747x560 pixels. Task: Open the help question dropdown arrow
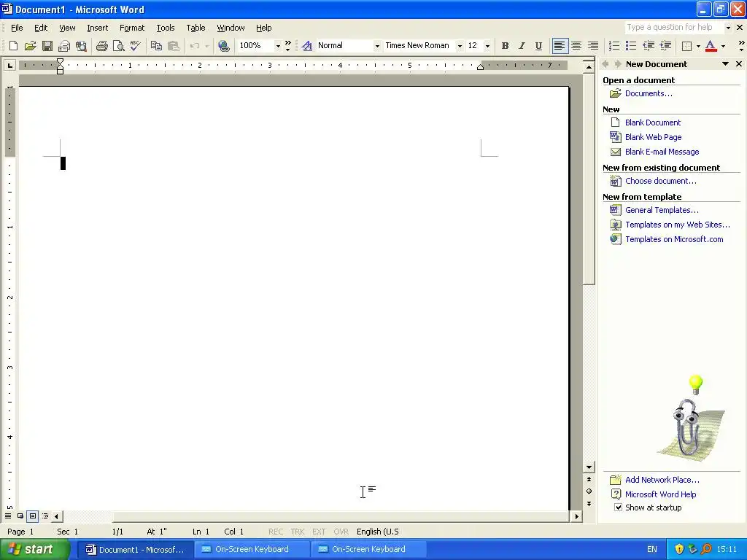click(x=728, y=28)
